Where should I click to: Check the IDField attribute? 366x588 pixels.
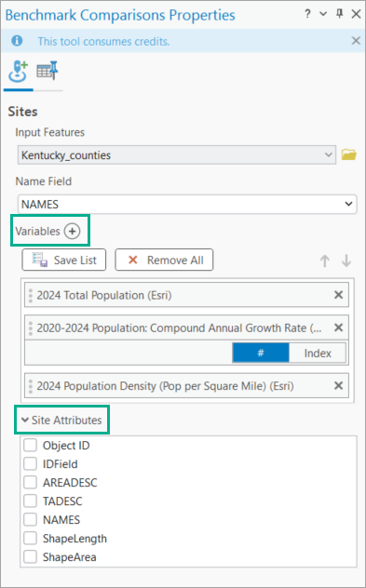point(30,464)
